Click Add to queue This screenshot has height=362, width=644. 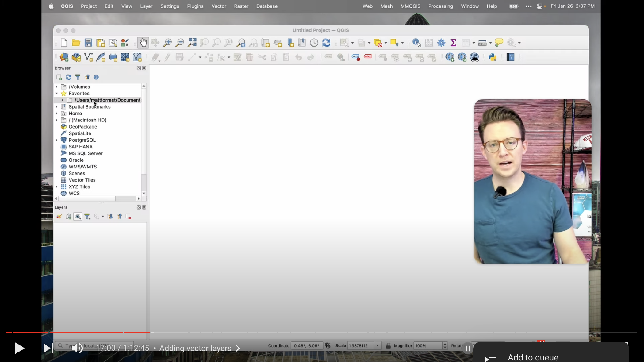[x=533, y=357]
